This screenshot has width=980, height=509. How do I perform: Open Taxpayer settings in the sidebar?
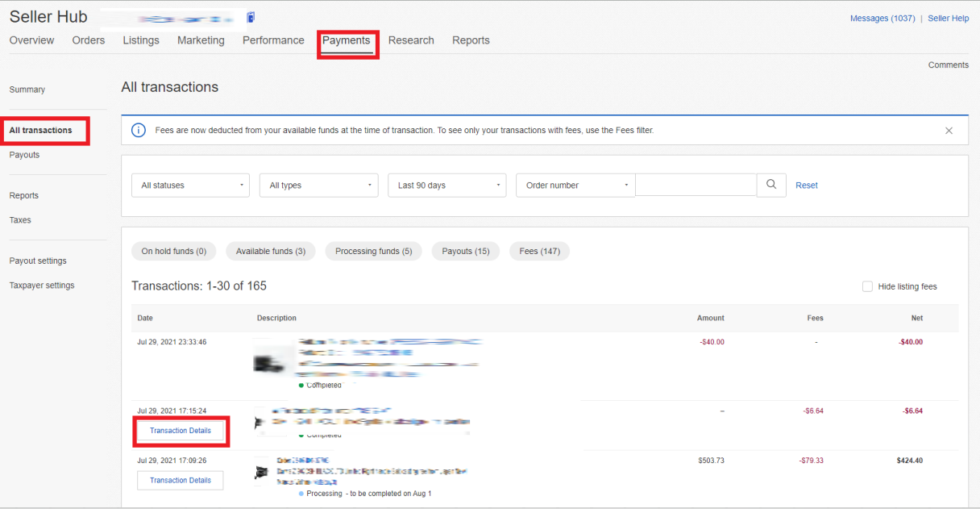(42, 285)
